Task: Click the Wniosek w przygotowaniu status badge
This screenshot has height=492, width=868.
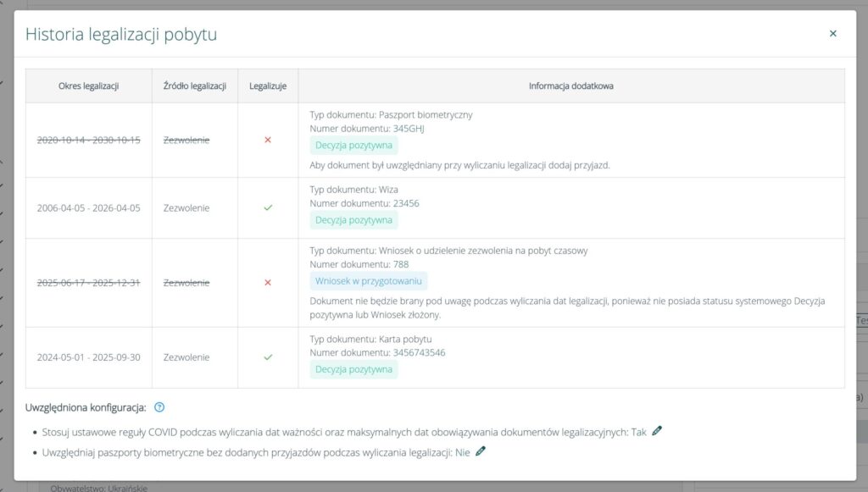Action: pos(369,281)
